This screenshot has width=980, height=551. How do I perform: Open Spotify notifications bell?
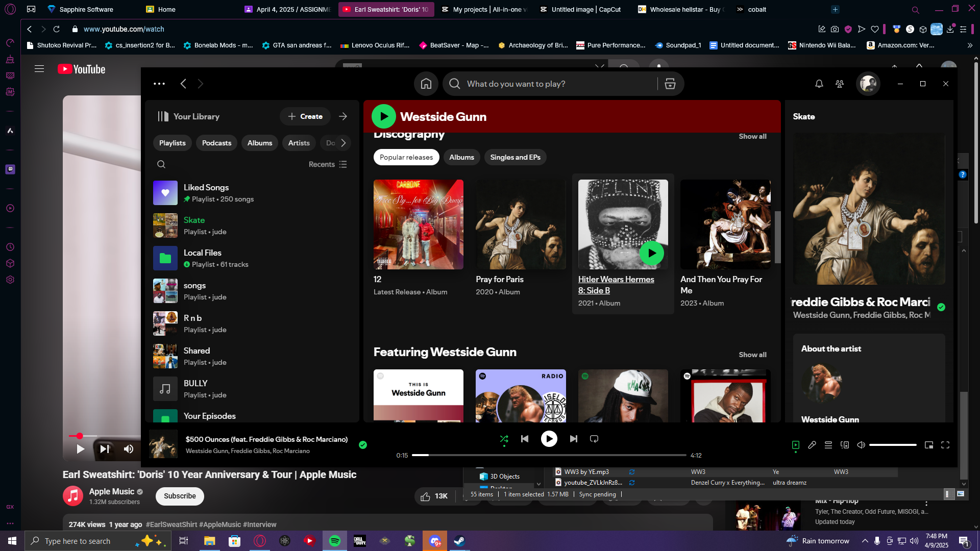(819, 84)
